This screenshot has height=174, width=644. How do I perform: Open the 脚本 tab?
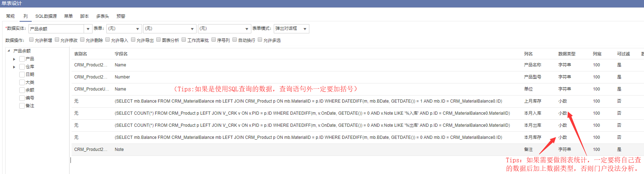[x=84, y=16]
